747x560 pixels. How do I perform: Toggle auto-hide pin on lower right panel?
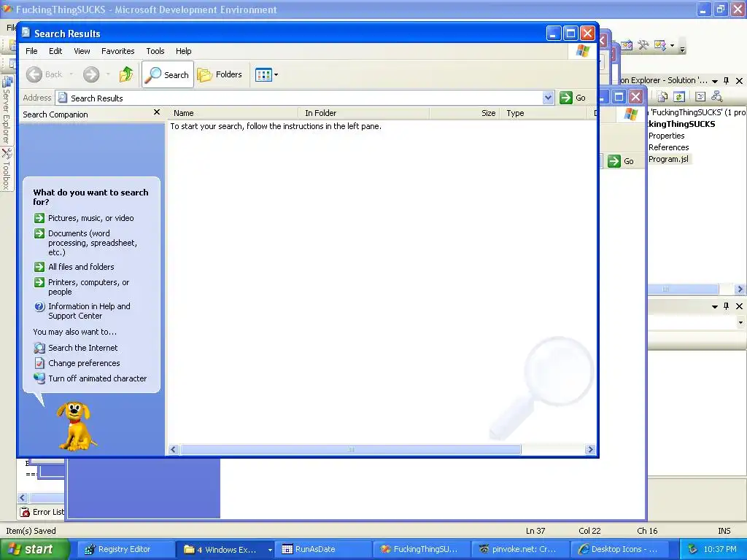coord(726,306)
